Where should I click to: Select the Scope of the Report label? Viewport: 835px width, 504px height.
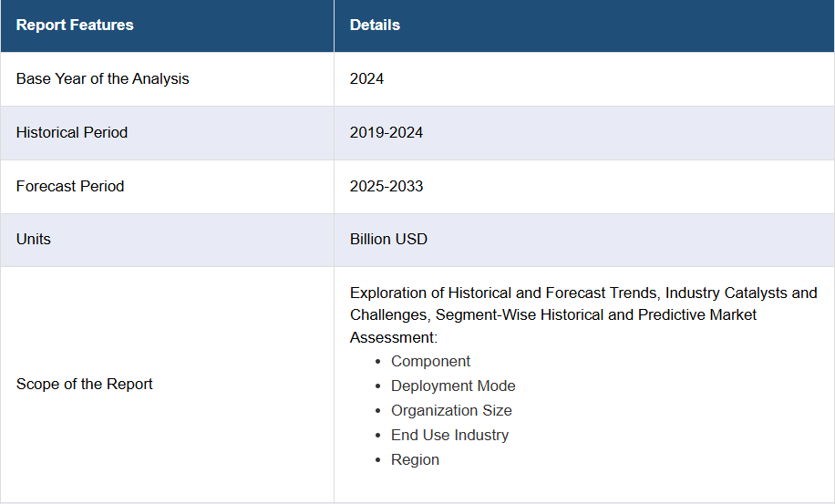point(84,385)
